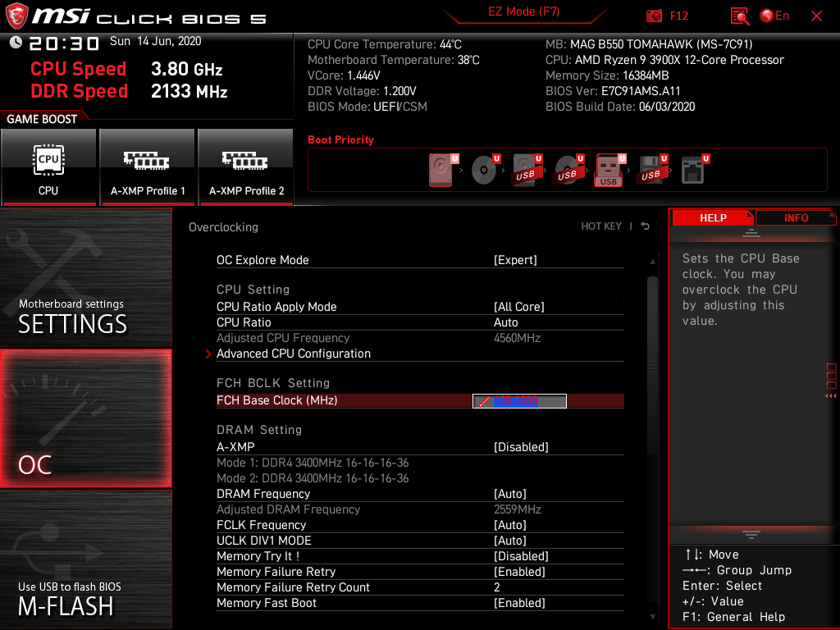The image size is (840, 630).
Task: Switch to the INFO tab
Action: point(796,218)
